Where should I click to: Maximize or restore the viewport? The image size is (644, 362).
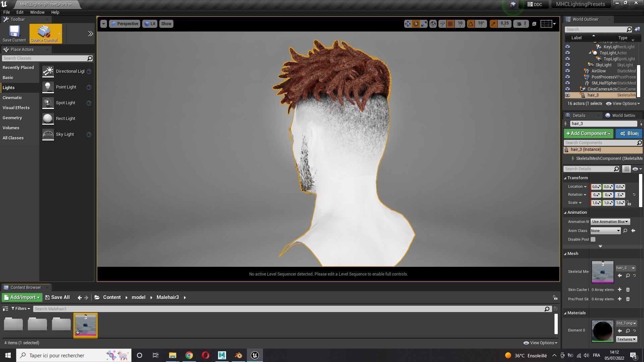tap(534, 24)
